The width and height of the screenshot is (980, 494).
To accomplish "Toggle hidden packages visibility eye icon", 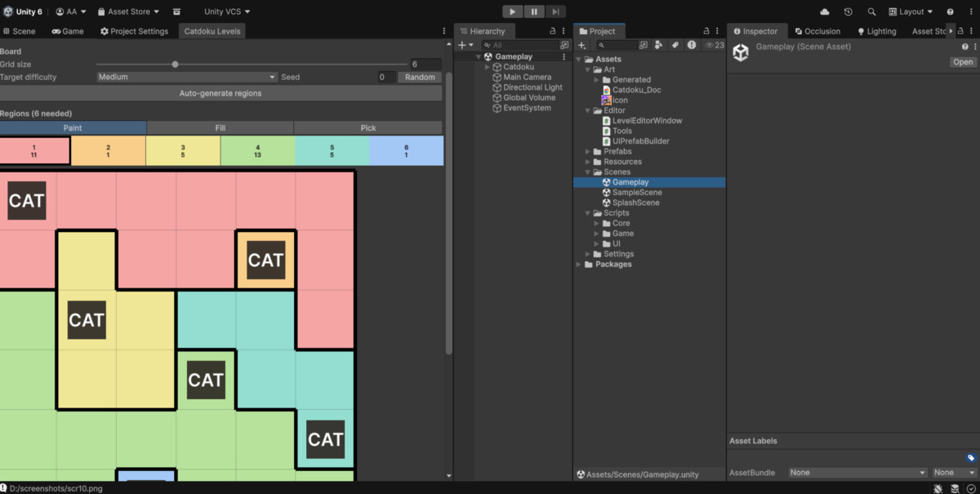I will pyautogui.click(x=714, y=45).
